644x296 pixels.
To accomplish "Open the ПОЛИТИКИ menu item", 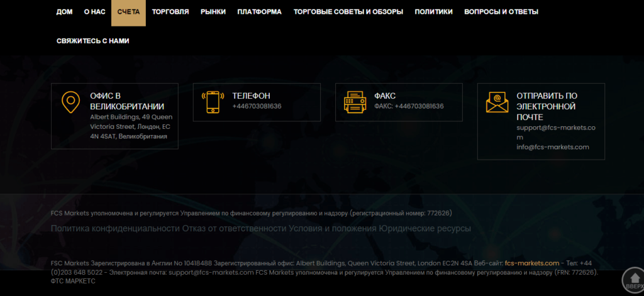I will point(434,12).
